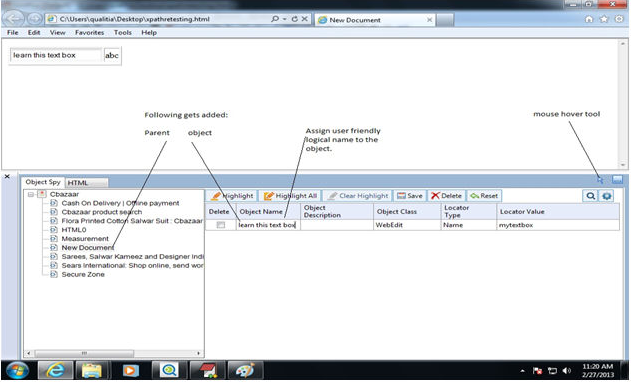The width and height of the screenshot is (631, 383).
Task: Click the Reset toolbar button
Action: point(484,196)
